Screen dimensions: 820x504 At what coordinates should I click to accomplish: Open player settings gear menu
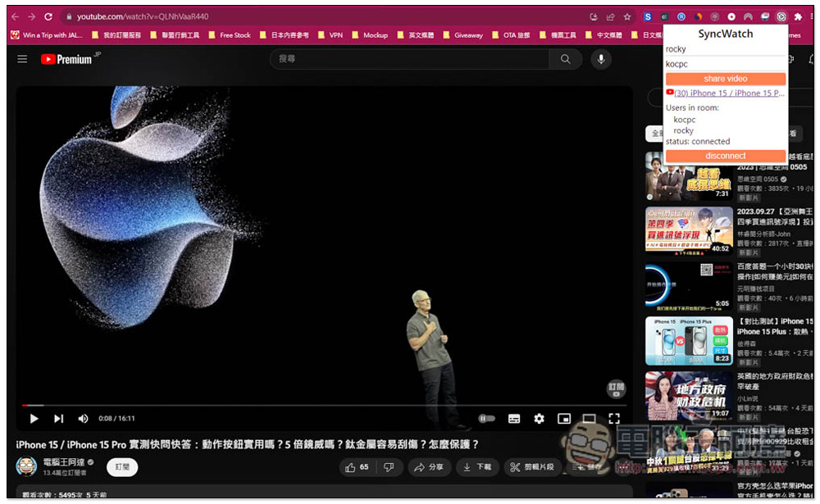(539, 419)
